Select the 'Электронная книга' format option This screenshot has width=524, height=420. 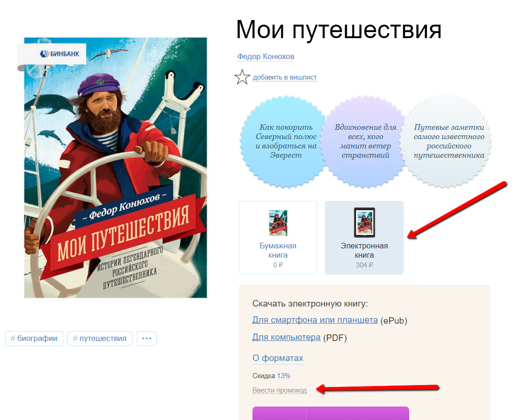pyautogui.click(x=364, y=237)
